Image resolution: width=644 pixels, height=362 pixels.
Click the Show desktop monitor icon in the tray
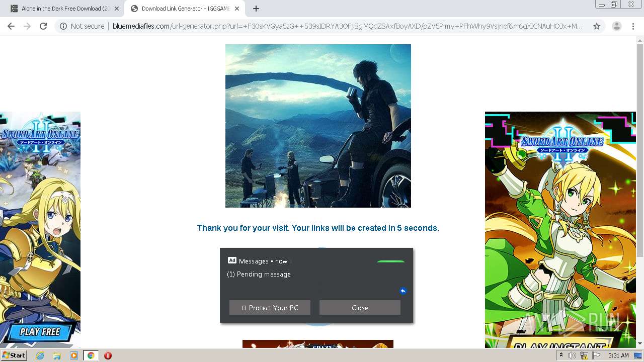coord(638,355)
